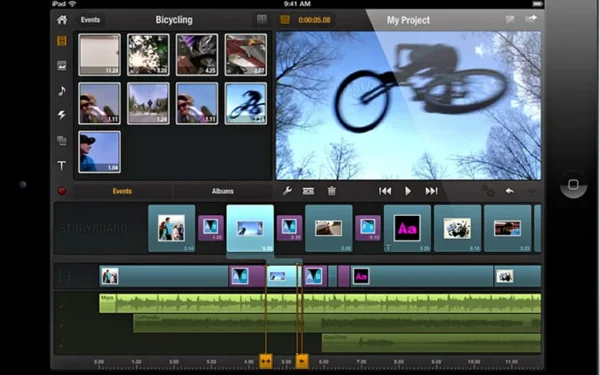The height and width of the screenshot is (375, 600).
Task: Select the 1.24 road clip thumbnail
Action: tap(148, 103)
